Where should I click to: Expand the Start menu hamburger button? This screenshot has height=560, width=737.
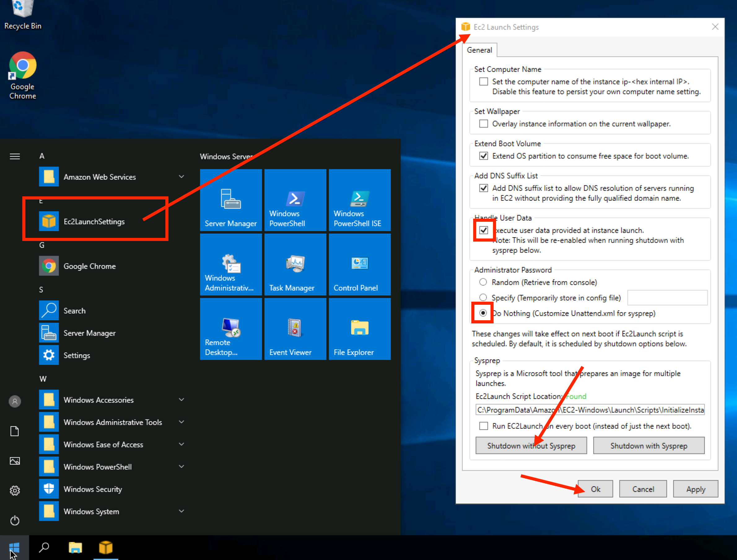pos(15,156)
